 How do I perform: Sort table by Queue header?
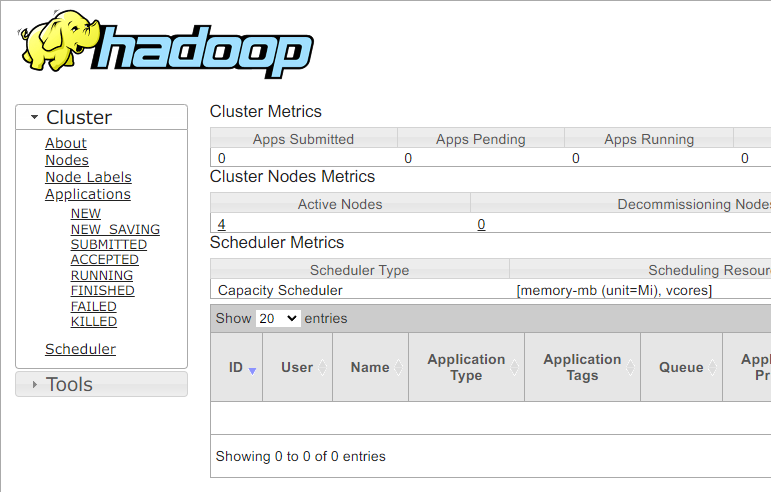(682, 367)
